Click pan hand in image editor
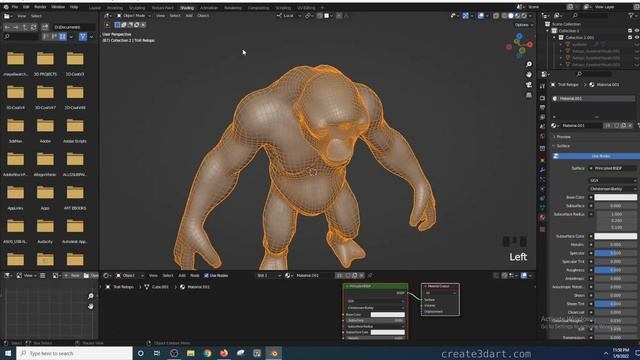 [91, 306]
